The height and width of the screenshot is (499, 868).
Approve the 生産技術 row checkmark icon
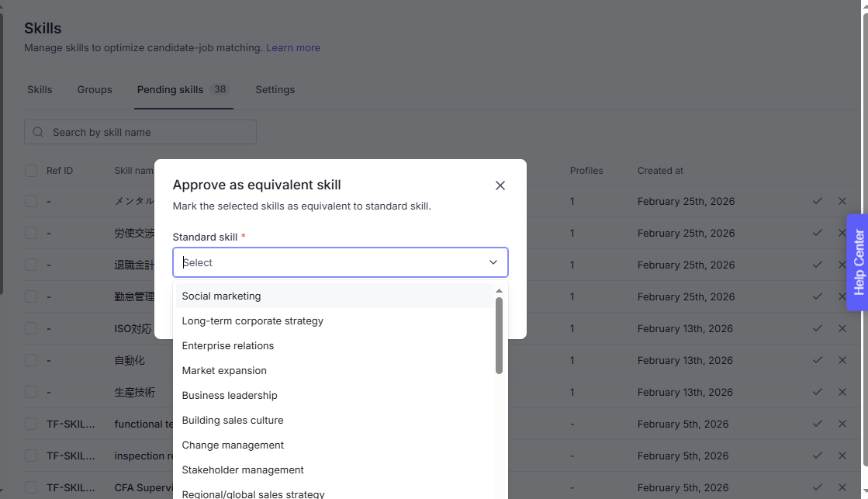pos(817,392)
